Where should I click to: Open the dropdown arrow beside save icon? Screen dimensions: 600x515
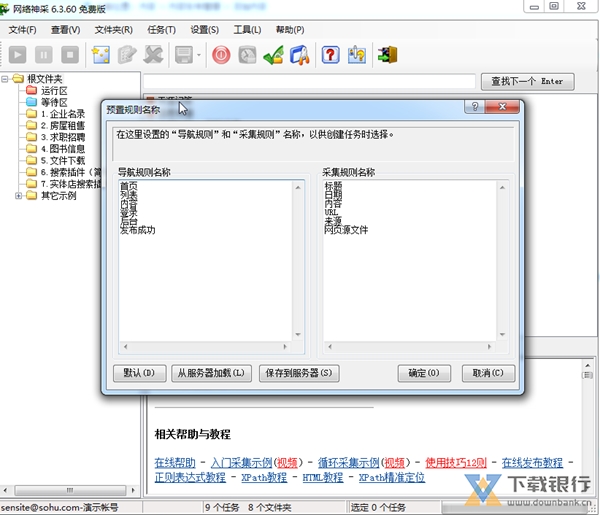pos(199,55)
